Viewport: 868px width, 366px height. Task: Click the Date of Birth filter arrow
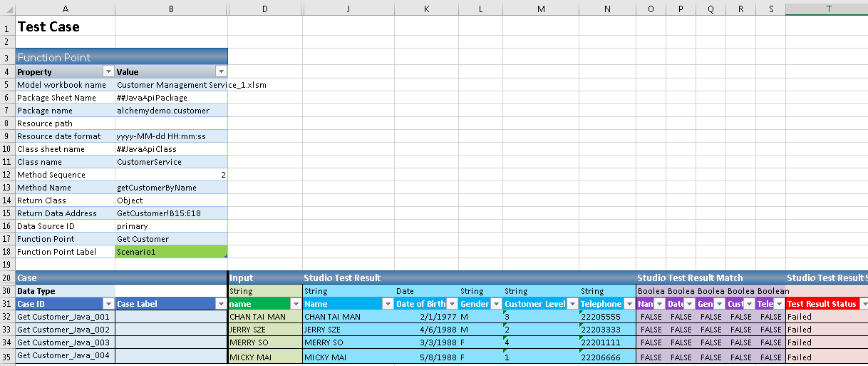(452, 304)
